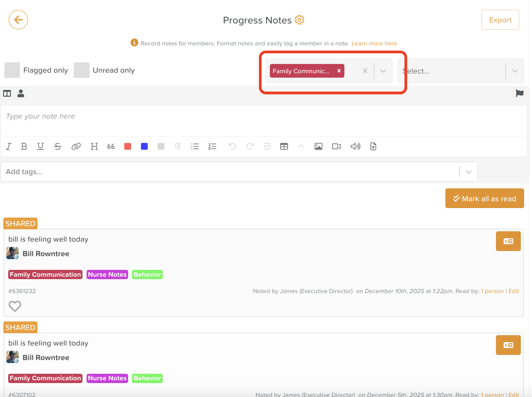Screen dimensions: 532x397
Task: Insert a table in the note
Action: pos(284,147)
